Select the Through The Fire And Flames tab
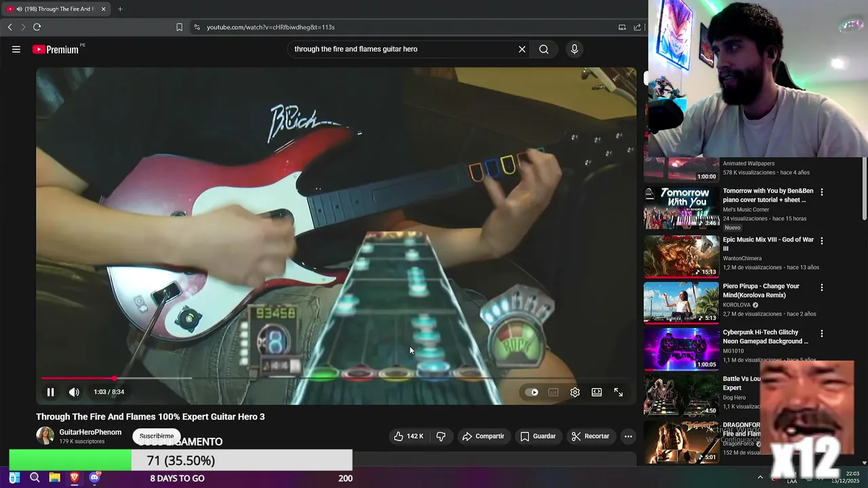This screenshot has width=868, height=488. (x=56, y=9)
